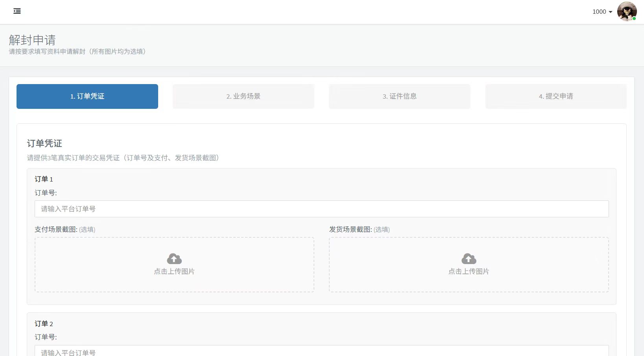Click the green online status dot on avatar

point(634,18)
